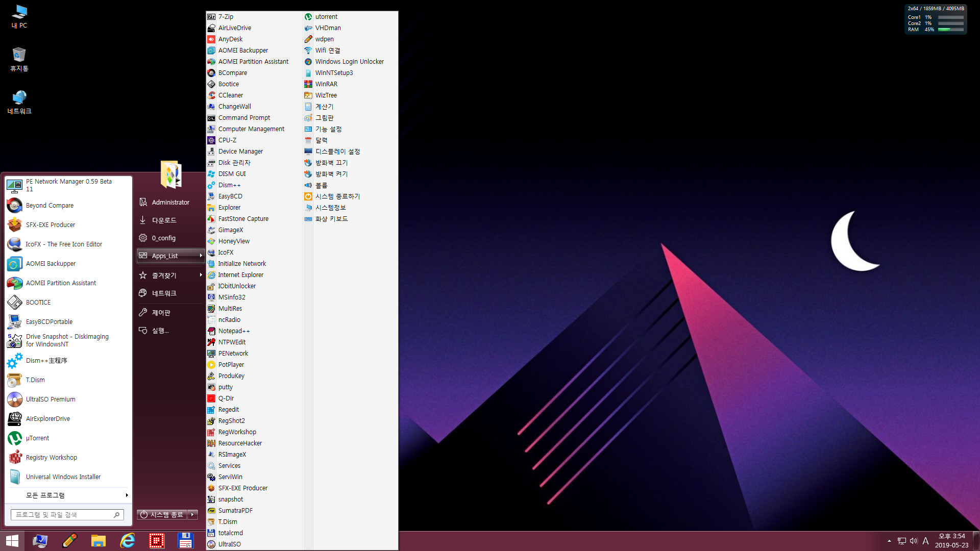Image resolution: width=980 pixels, height=551 pixels.
Task: Select the 네트워크 desktop icon
Action: [x=19, y=102]
